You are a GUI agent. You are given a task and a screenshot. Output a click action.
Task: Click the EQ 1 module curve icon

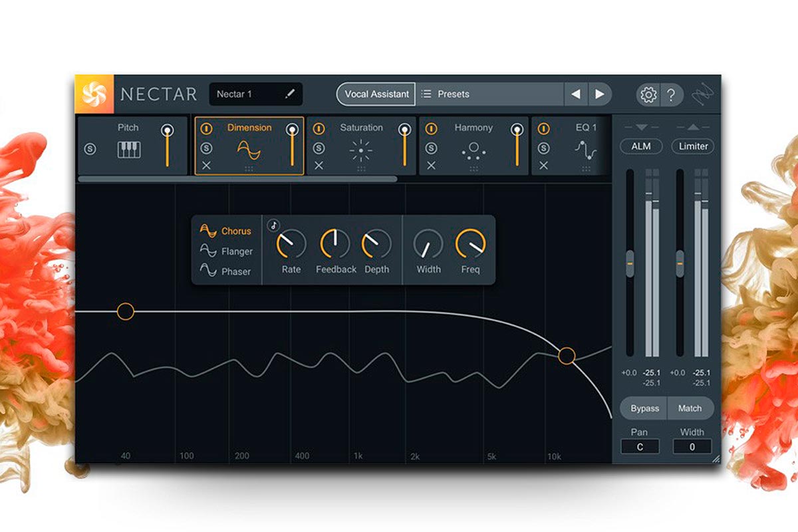click(586, 151)
